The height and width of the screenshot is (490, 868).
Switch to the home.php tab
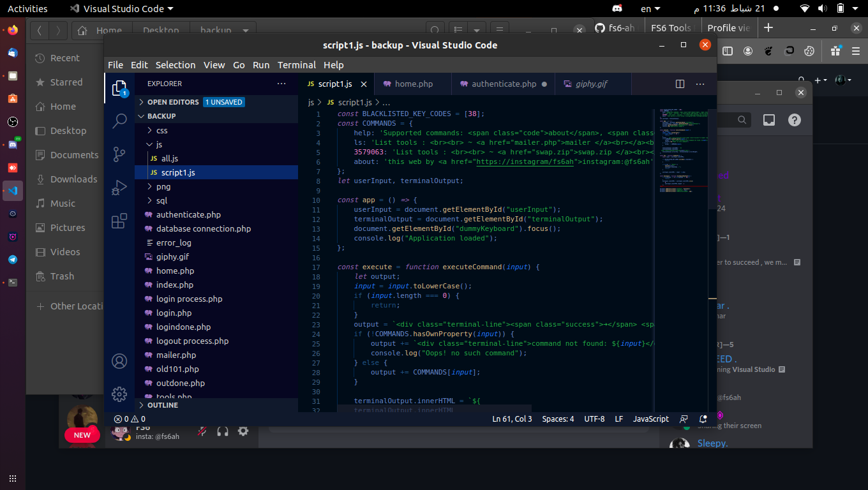coord(413,84)
